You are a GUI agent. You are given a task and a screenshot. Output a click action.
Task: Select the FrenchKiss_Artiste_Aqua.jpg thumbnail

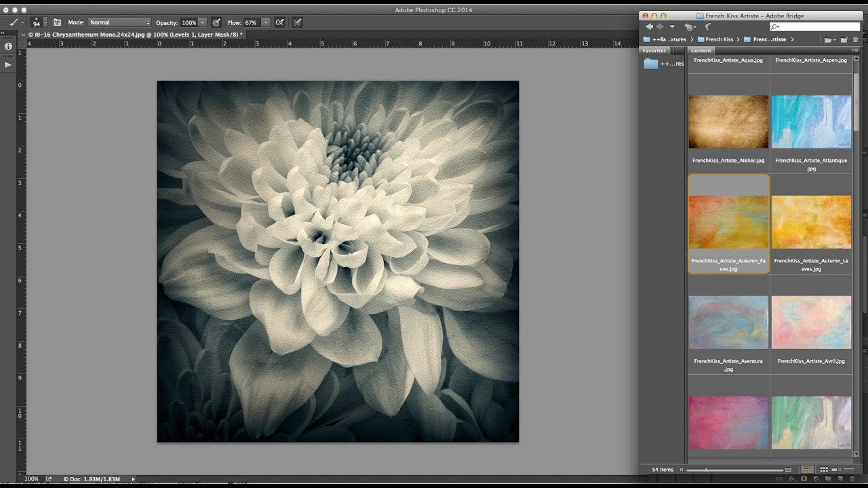(x=728, y=60)
